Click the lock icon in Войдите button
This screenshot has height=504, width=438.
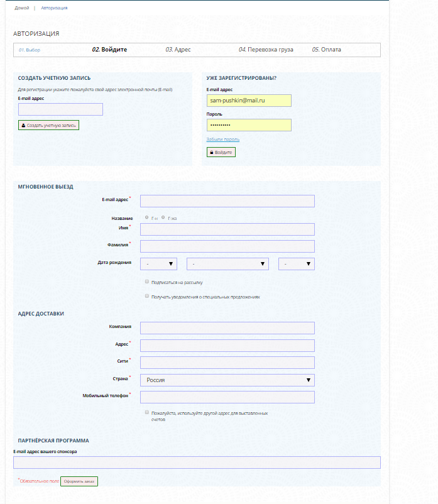211,152
